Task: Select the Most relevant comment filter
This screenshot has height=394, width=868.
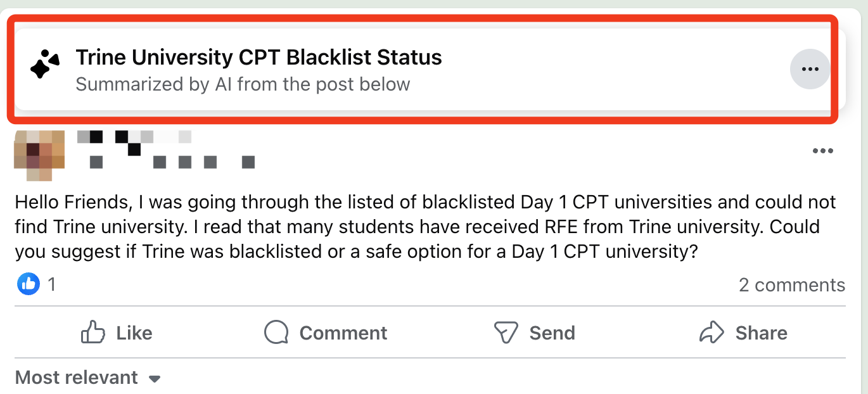Action: [x=87, y=378]
